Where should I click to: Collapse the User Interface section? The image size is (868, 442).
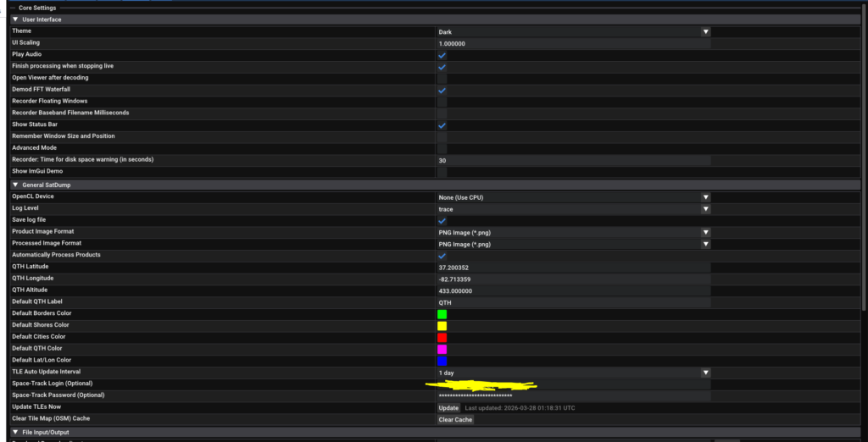tap(15, 19)
